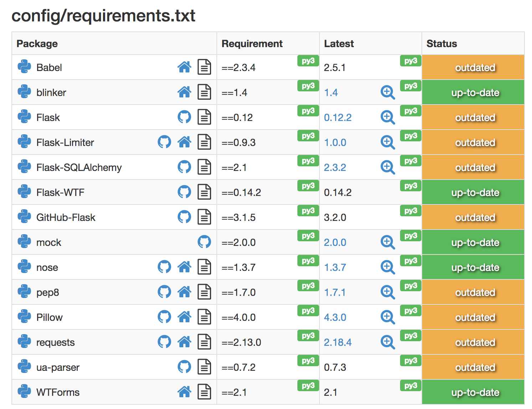The height and width of the screenshot is (409, 532).
Task: Open the mock GitHub repository icon
Action: pyautogui.click(x=204, y=242)
